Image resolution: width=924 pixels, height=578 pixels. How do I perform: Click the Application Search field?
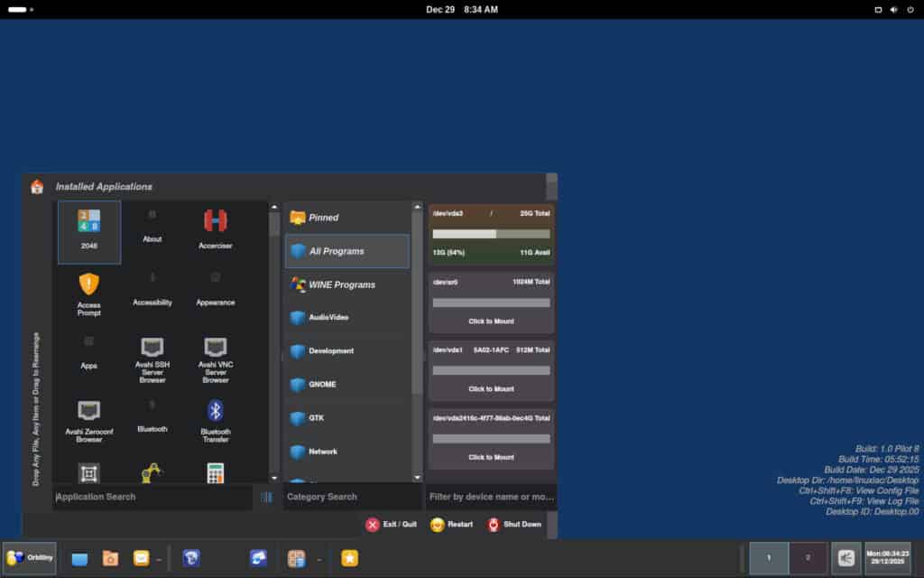149,497
